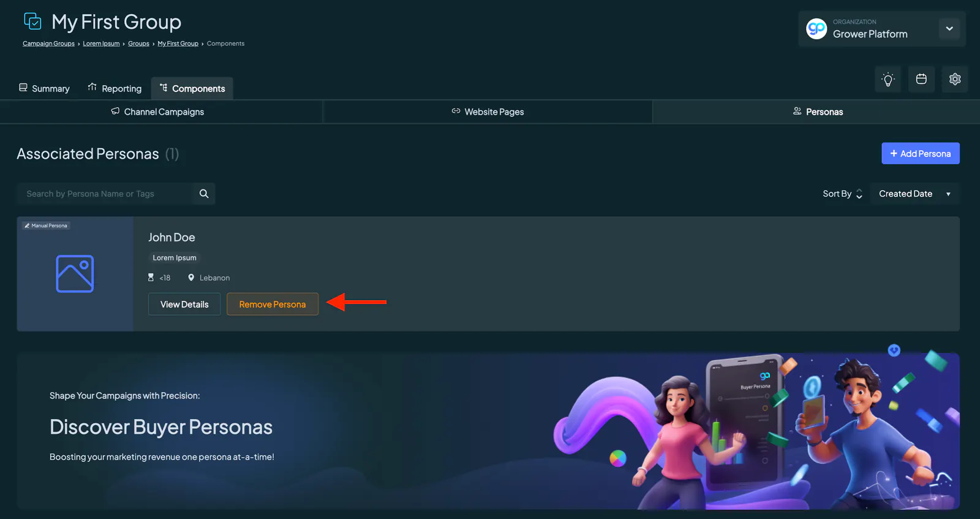
Task: Click the Components breadcrumb text
Action: point(225,44)
